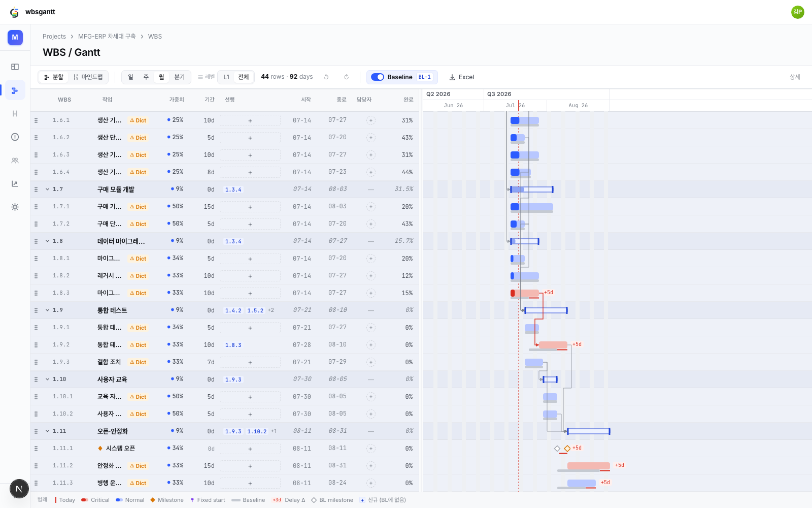The image size is (812, 508).
Task: Click Aug 26 month header in timeline
Action: point(578,106)
